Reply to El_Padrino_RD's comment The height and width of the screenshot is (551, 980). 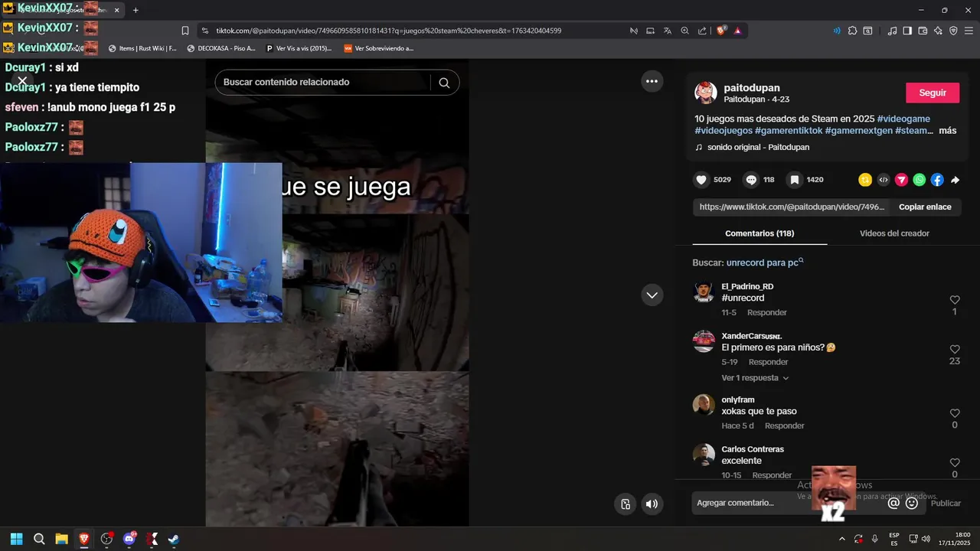[767, 312]
